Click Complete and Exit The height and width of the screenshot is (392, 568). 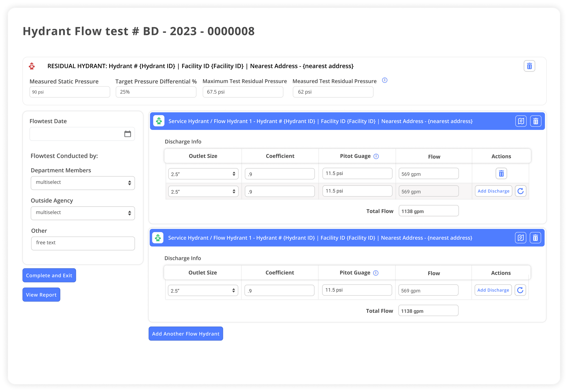coord(49,275)
